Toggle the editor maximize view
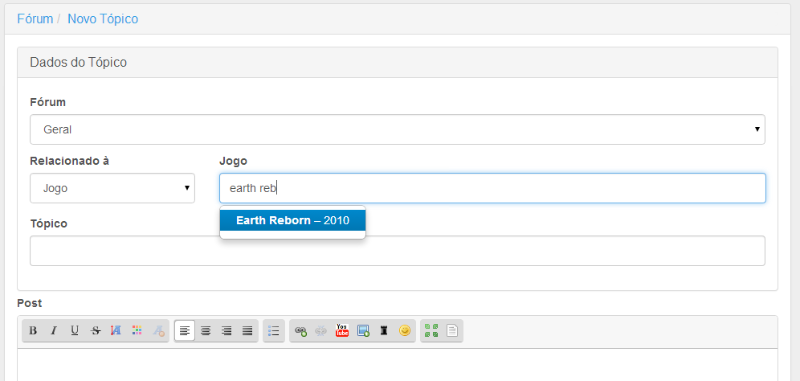800x381 pixels. coord(432,331)
